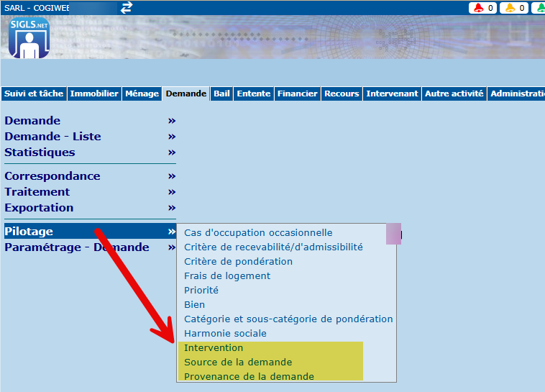
Task: Click the SIGLS.NET logo icon
Action: [29, 39]
